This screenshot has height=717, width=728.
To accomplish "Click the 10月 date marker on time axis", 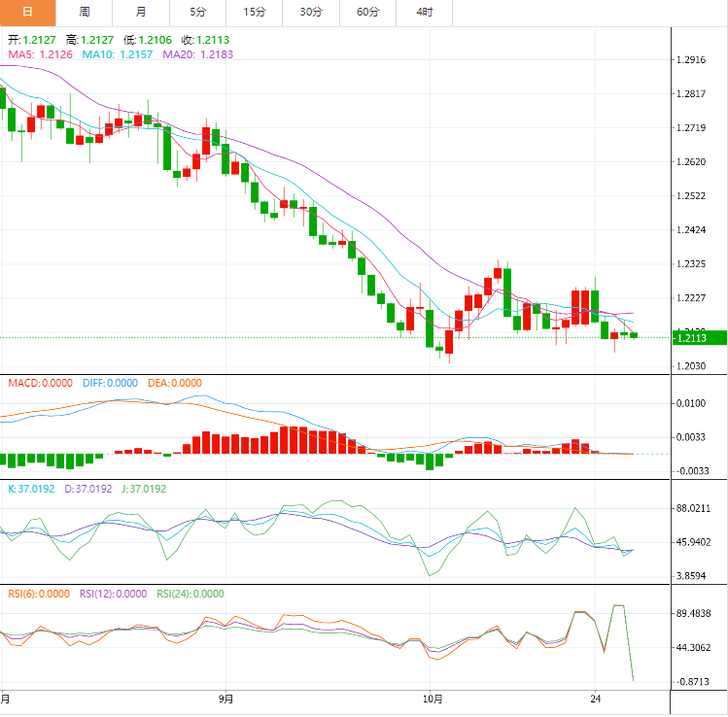I will click(x=433, y=699).
